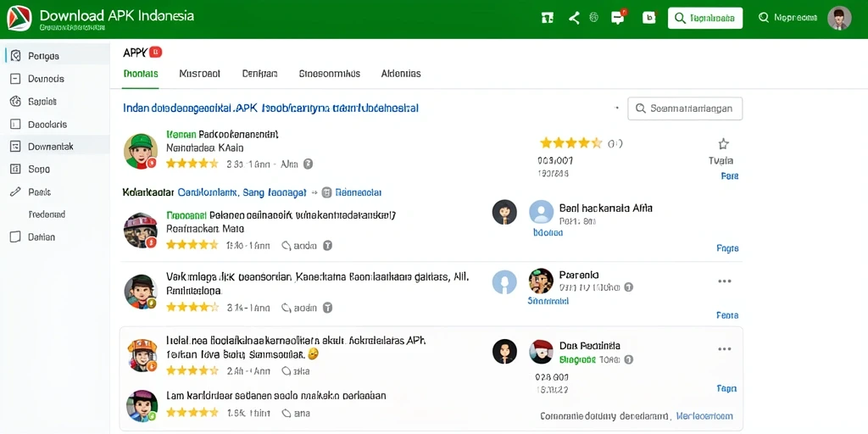Click the white search button in header
Viewport: 868px width, 434px height.
coord(705,18)
